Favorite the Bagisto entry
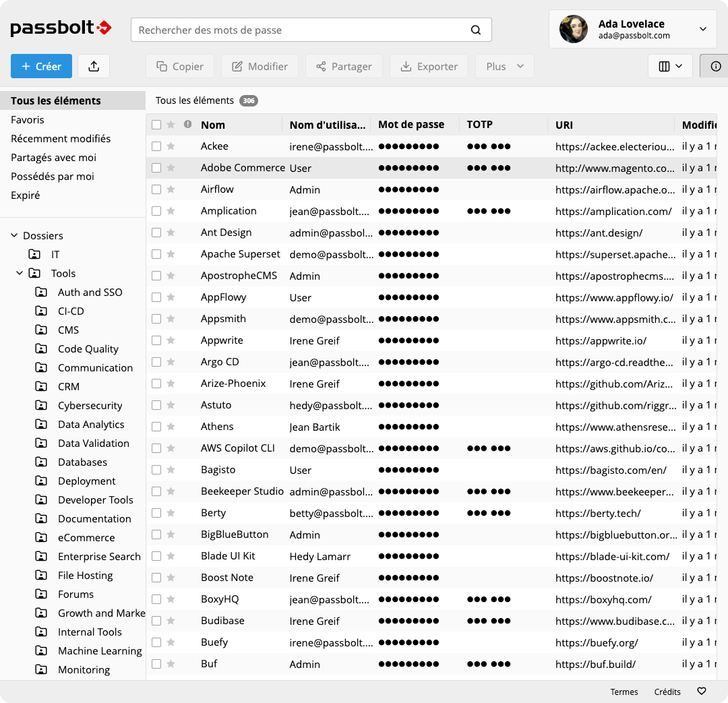Viewport: 728px width, 703px height. coord(171,470)
